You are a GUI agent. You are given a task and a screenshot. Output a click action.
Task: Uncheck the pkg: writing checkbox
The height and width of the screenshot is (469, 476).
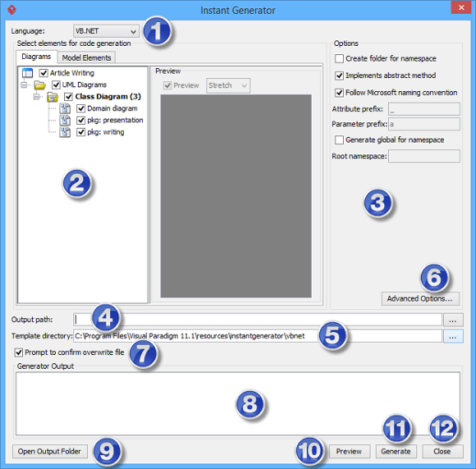80,132
